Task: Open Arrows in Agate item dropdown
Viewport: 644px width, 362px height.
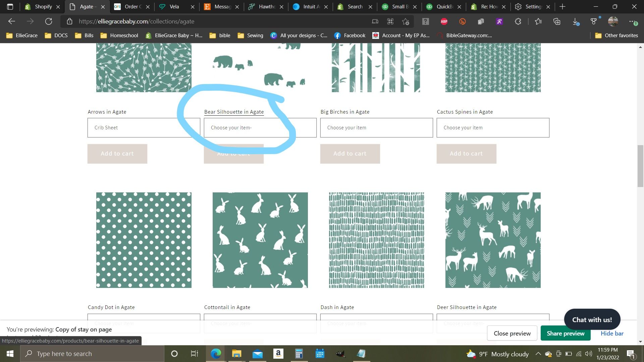Action: click(x=144, y=128)
